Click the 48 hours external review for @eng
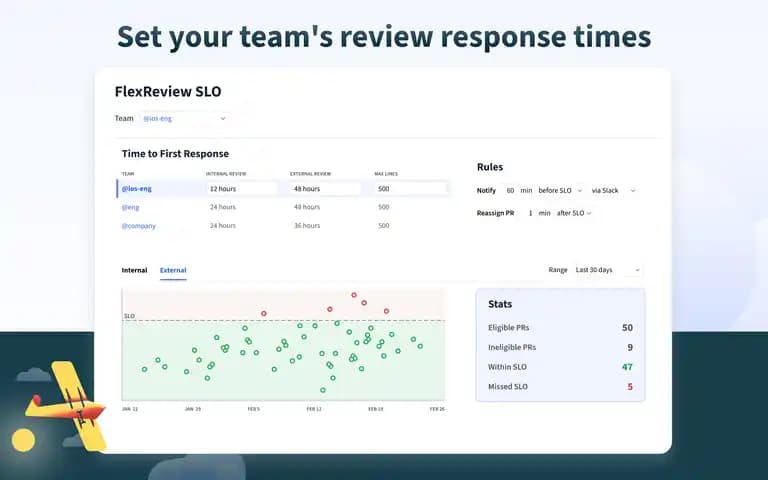This screenshot has width=768, height=480. (307, 207)
